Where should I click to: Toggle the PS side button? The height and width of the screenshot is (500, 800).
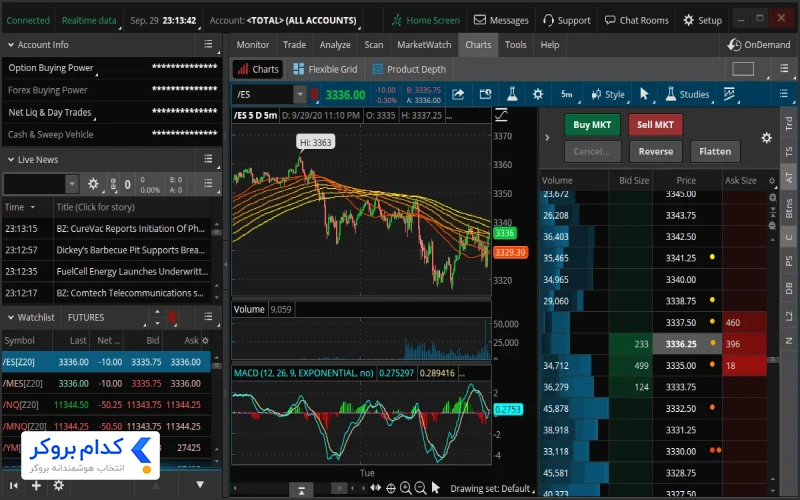coord(789,261)
